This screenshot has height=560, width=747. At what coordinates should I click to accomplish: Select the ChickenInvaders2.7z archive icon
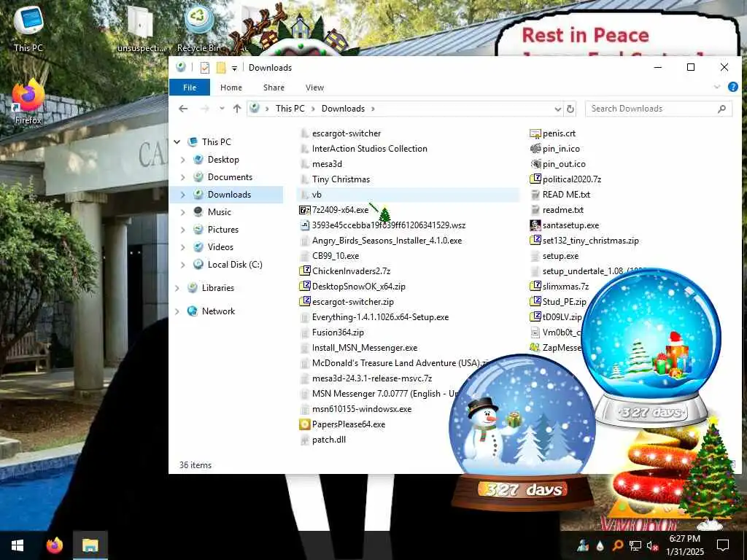[x=304, y=271]
